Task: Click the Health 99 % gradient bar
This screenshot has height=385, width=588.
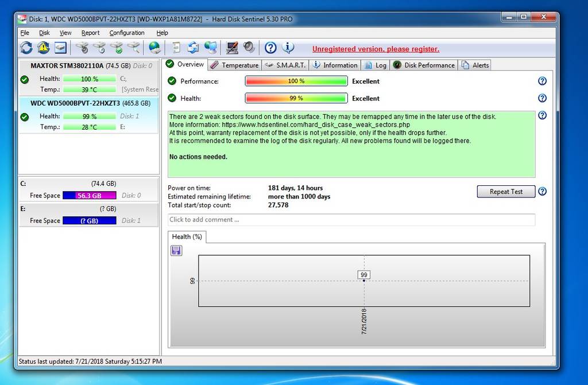Action: pos(296,98)
